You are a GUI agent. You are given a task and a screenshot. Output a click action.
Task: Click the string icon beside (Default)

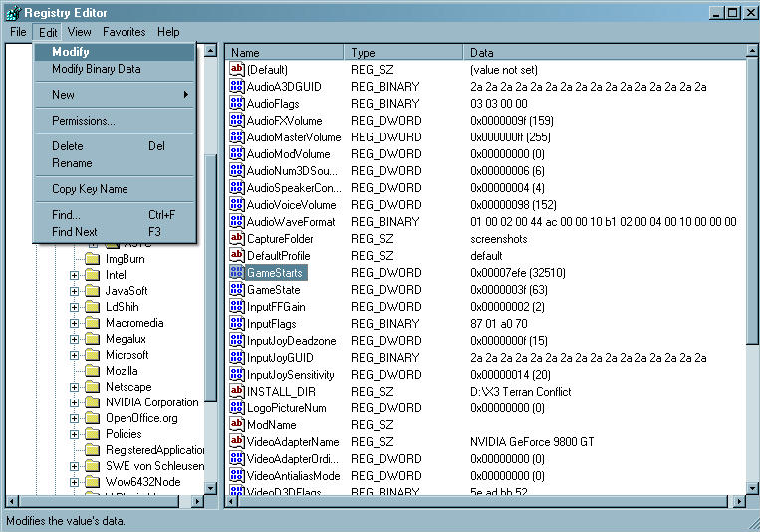click(x=236, y=70)
